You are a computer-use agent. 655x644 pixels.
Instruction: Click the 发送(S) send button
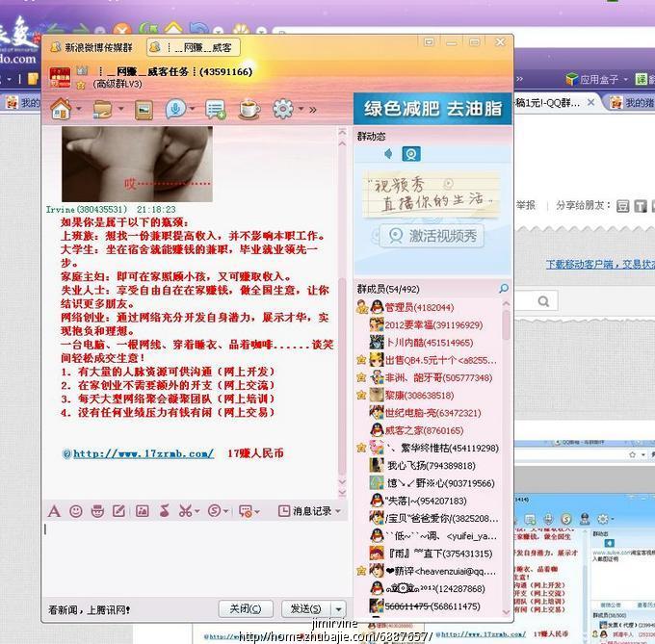click(305, 609)
